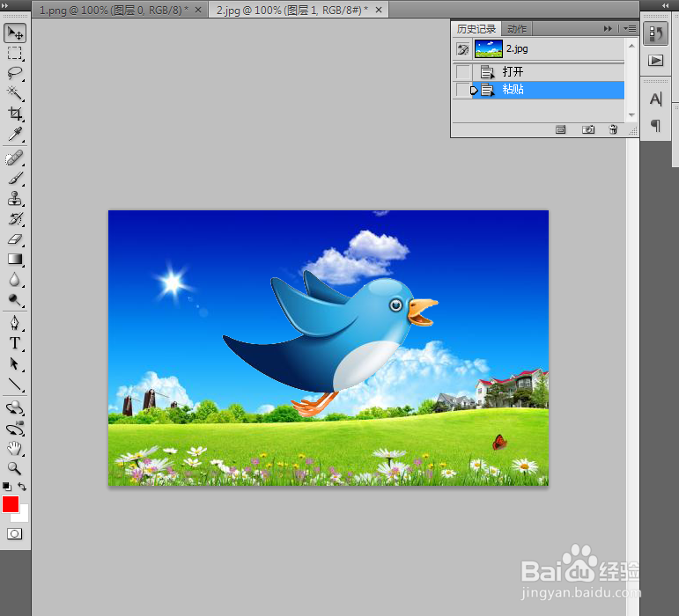Set history brush source for 打开 state
The height and width of the screenshot is (616, 679).
pyautogui.click(x=463, y=71)
